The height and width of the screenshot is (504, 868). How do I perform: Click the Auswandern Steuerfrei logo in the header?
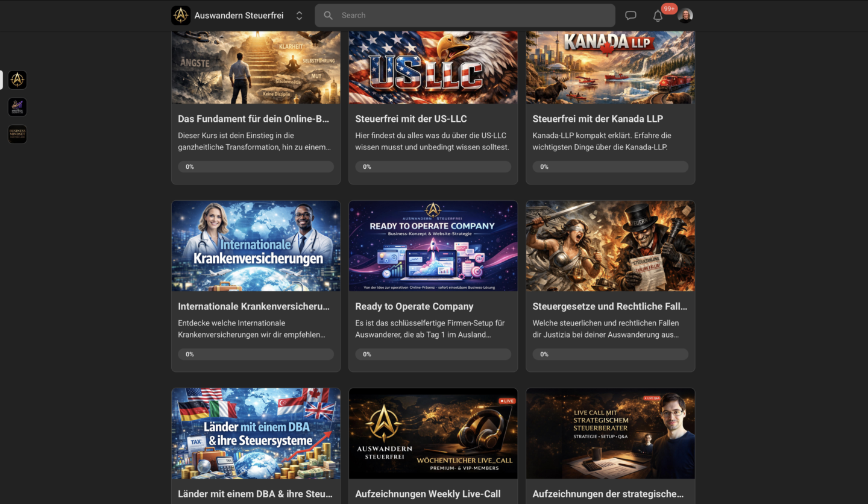tap(181, 16)
